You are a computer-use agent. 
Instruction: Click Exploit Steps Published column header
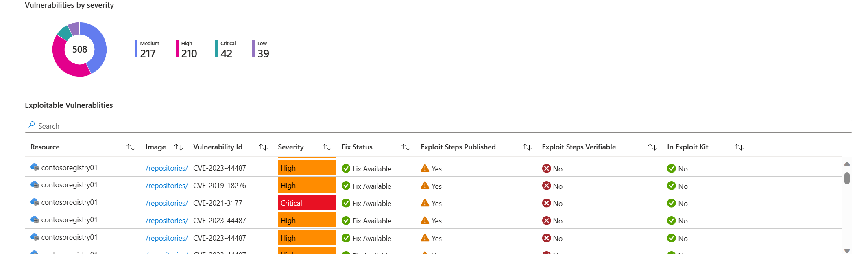458,147
